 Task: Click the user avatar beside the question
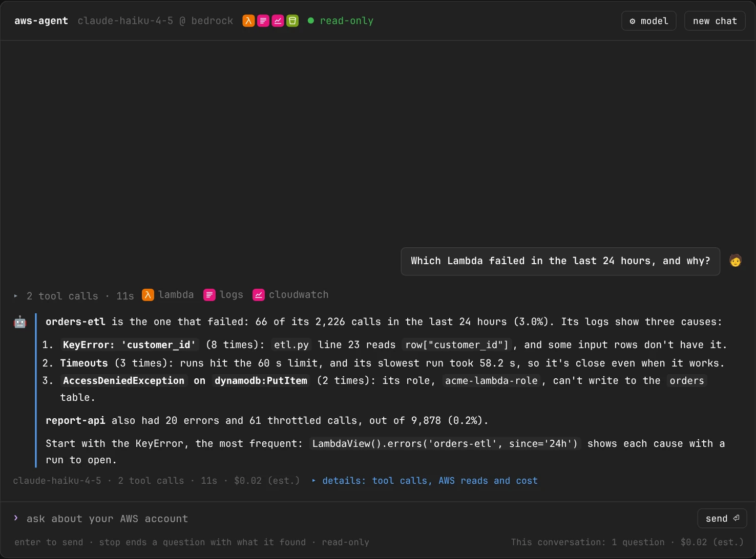(x=736, y=261)
